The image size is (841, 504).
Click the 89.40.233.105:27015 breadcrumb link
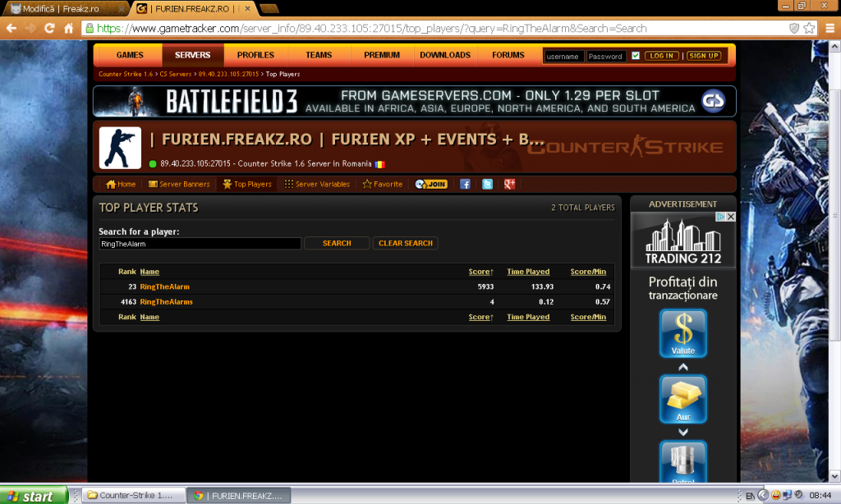coord(228,74)
